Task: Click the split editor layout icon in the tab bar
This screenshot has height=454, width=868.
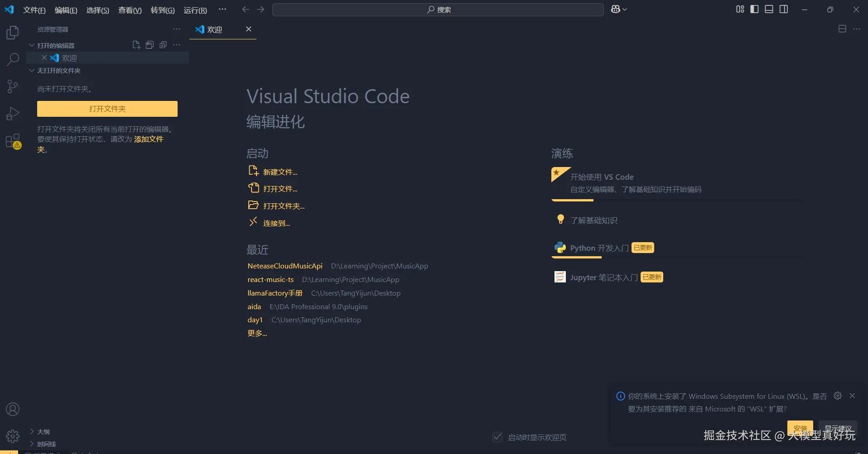Action: tap(842, 29)
